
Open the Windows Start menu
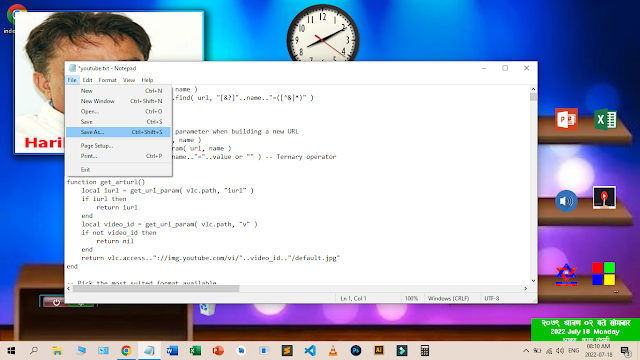[x=11, y=350]
